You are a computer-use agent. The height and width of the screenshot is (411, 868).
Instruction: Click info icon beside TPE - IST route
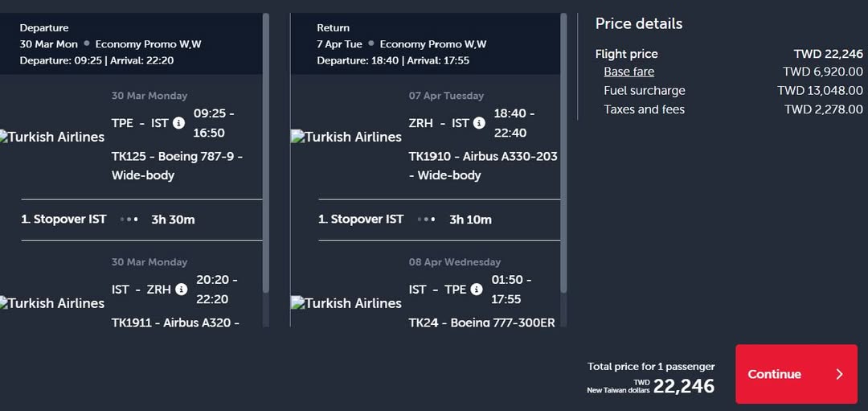click(x=178, y=123)
